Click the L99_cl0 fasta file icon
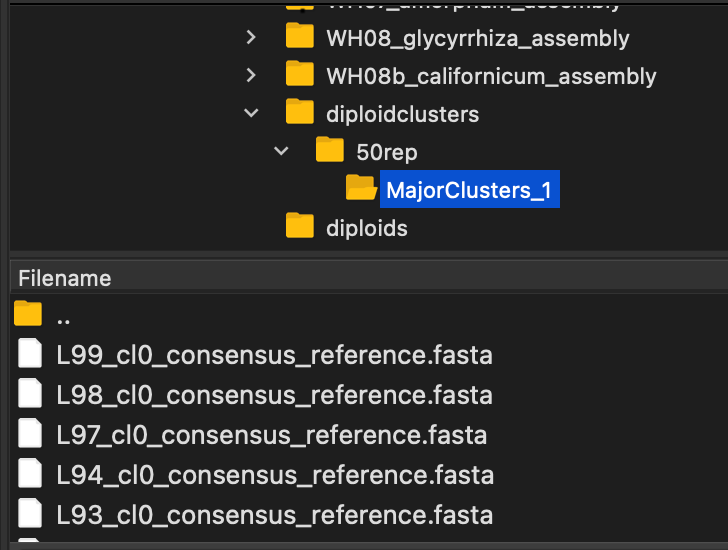Viewport: 728px width, 550px height. click(31, 355)
